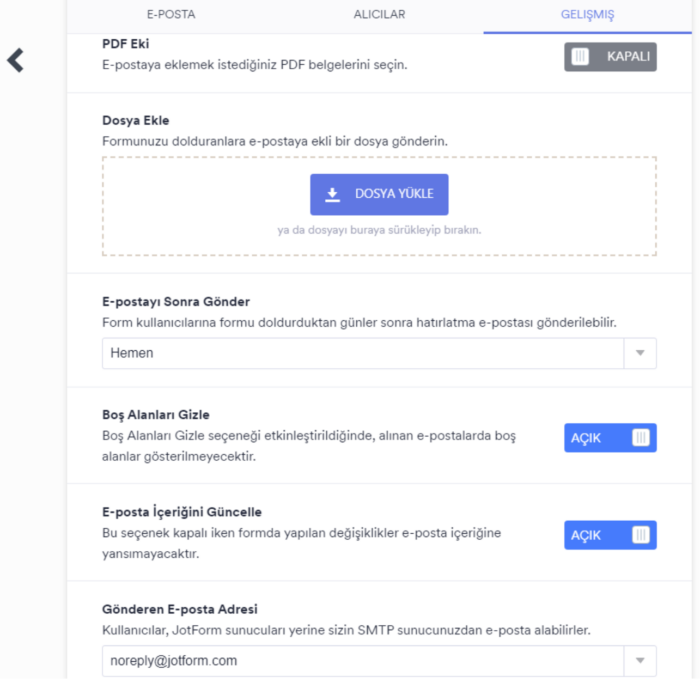Click the drag-and-drop hint text under DOSYA YÜKLE
Screen dimensions: 700x683
point(379,230)
